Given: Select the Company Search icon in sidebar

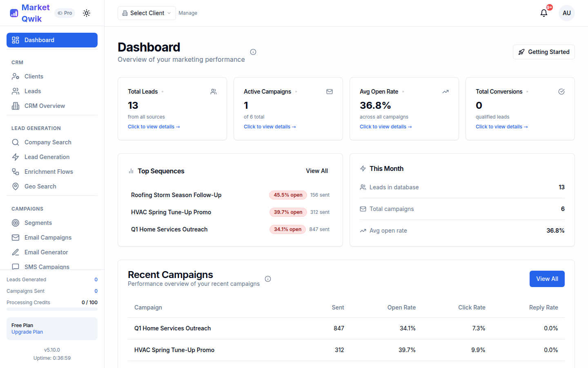Looking at the screenshot, I should [x=15, y=142].
